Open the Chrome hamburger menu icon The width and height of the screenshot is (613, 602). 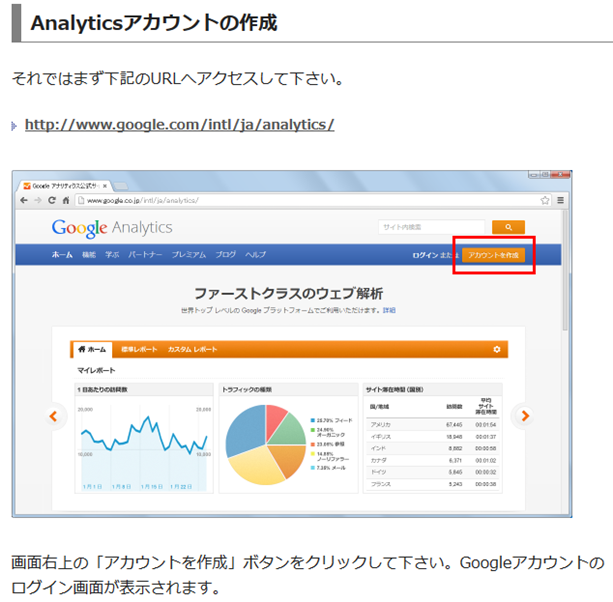point(560,200)
